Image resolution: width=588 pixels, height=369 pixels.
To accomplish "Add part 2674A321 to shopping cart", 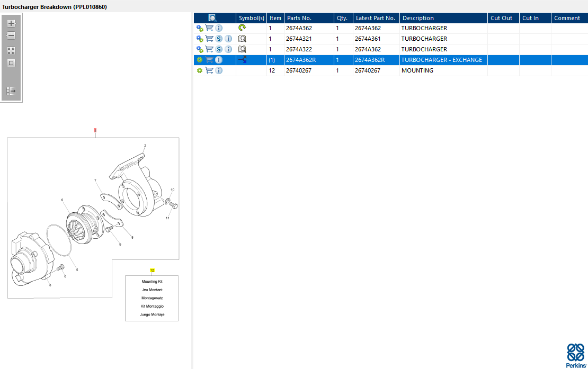I will [x=209, y=39].
